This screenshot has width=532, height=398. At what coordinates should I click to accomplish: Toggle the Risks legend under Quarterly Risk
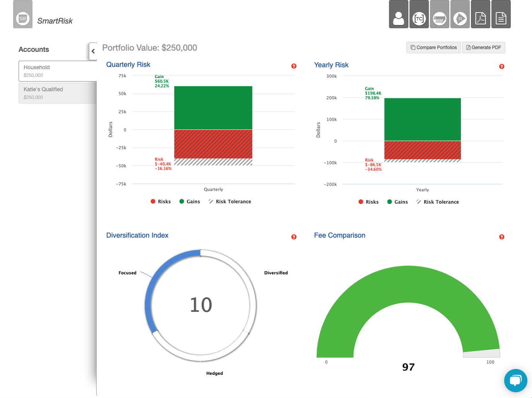coord(161,201)
